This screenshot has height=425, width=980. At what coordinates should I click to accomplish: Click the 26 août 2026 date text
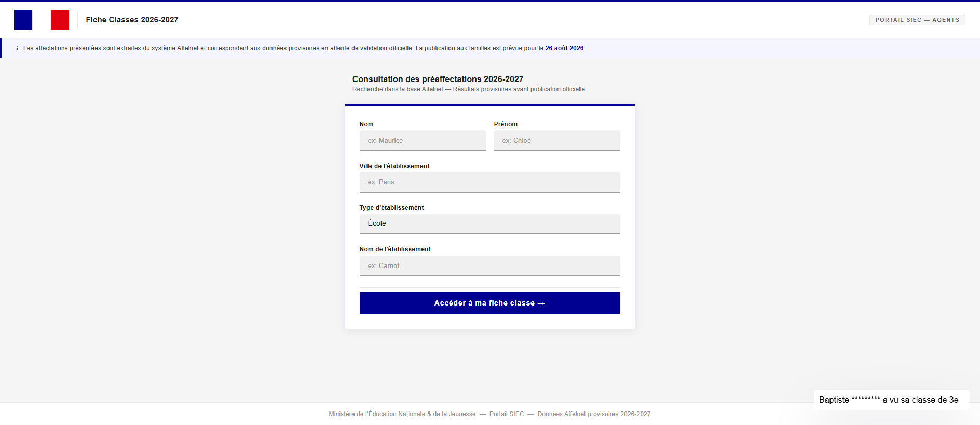point(564,48)
